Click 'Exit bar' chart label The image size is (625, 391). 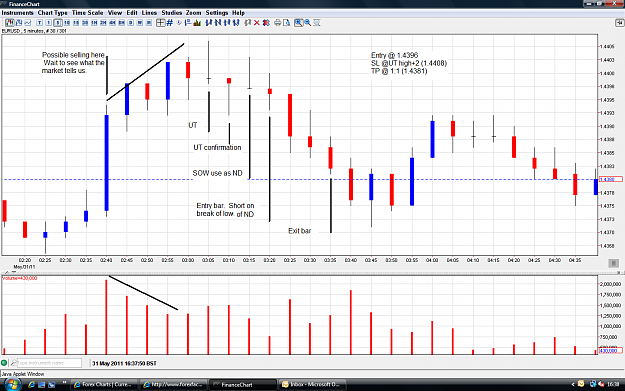click(x=299, y=231)
